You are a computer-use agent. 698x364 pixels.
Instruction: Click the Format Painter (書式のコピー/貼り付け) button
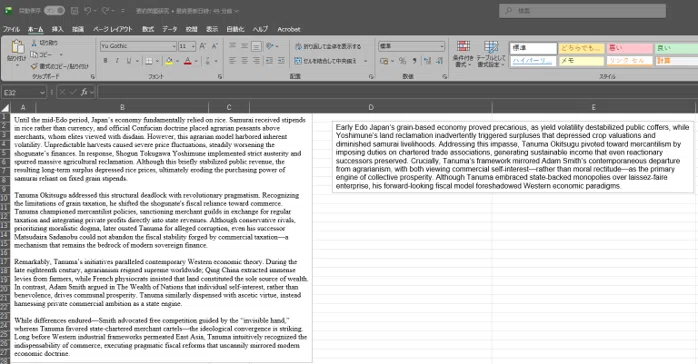click(x=60, y=66)
